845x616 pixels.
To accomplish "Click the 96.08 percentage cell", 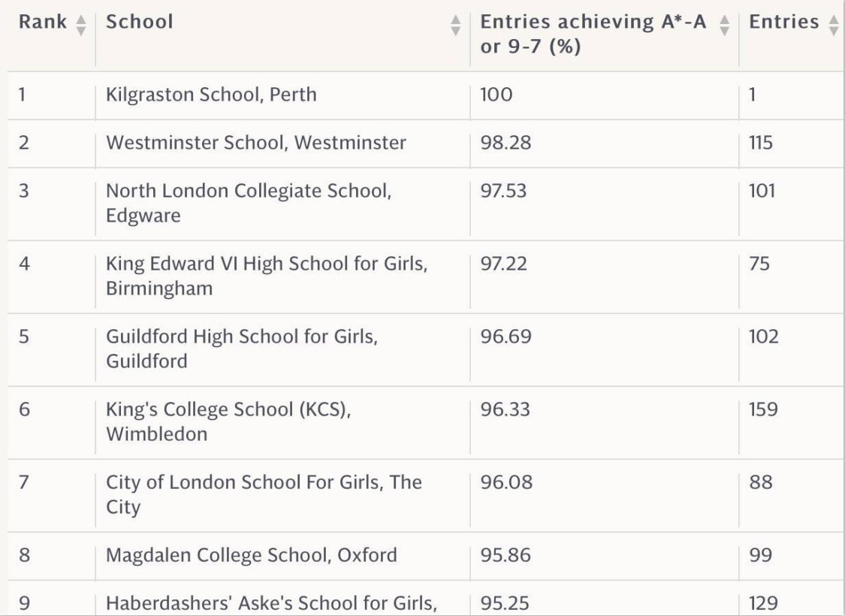I will click(506, 482).
